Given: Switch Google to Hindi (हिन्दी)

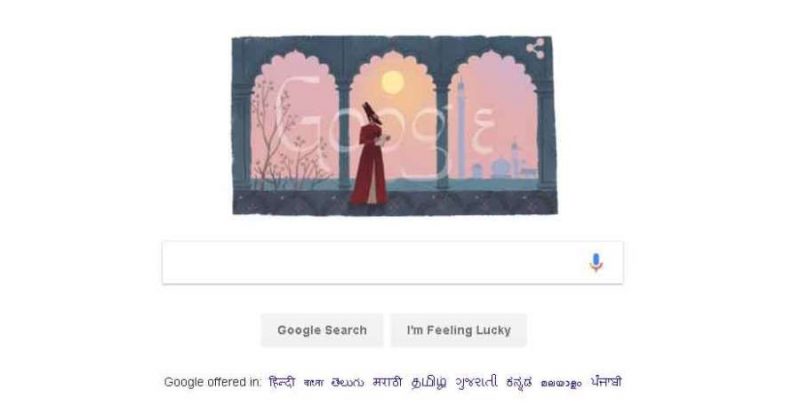Looking at the screenshot, I should pyautogui.click(x=282, y=382).
